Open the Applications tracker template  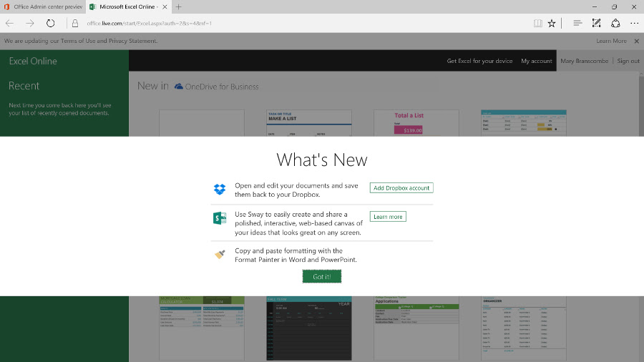(x=416, y=328)
